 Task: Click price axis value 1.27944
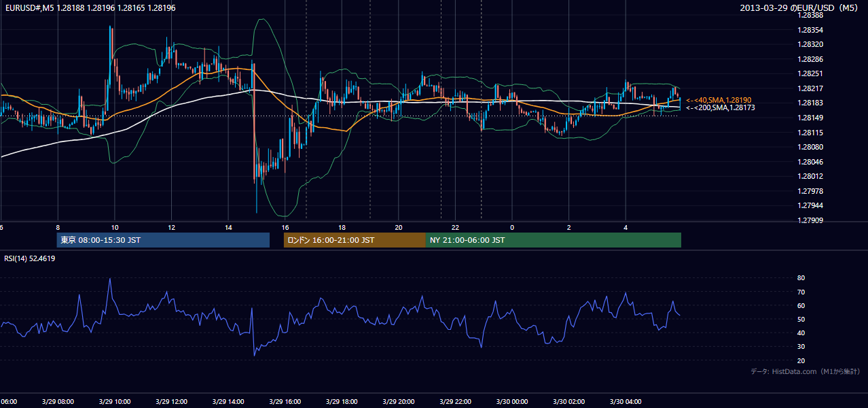coord(810,205)
